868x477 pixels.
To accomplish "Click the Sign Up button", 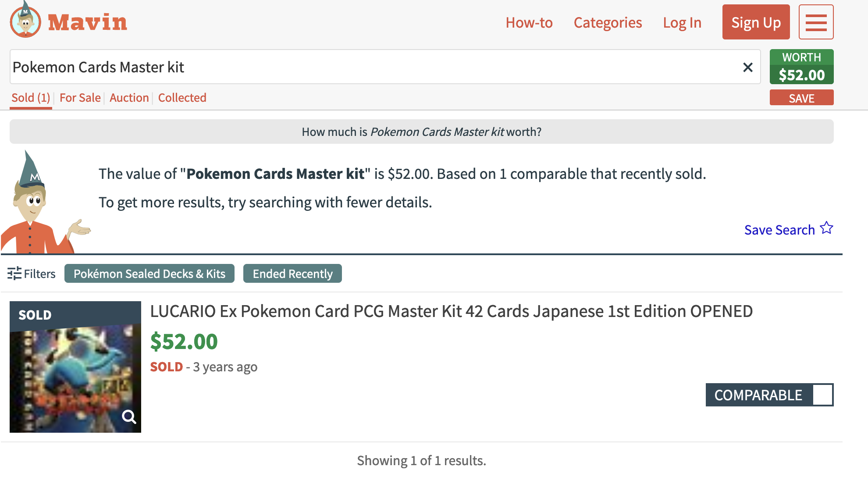I will pos(756,22).
